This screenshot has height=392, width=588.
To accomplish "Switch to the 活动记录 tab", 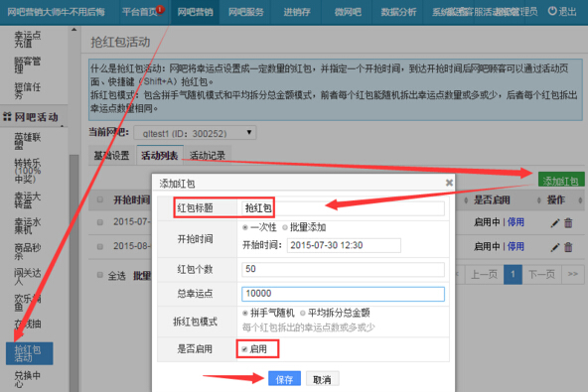I will [208, 155].
